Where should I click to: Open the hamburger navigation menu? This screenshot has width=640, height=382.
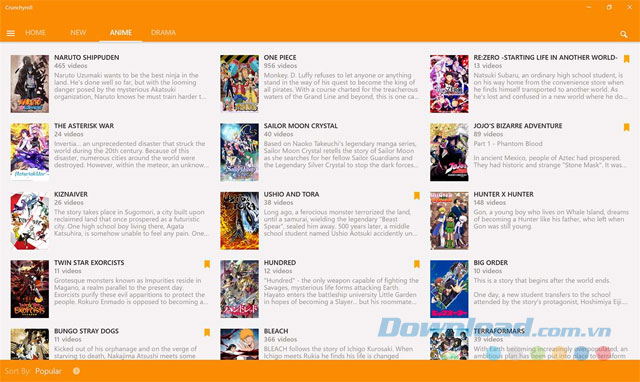tap(11, 33)
